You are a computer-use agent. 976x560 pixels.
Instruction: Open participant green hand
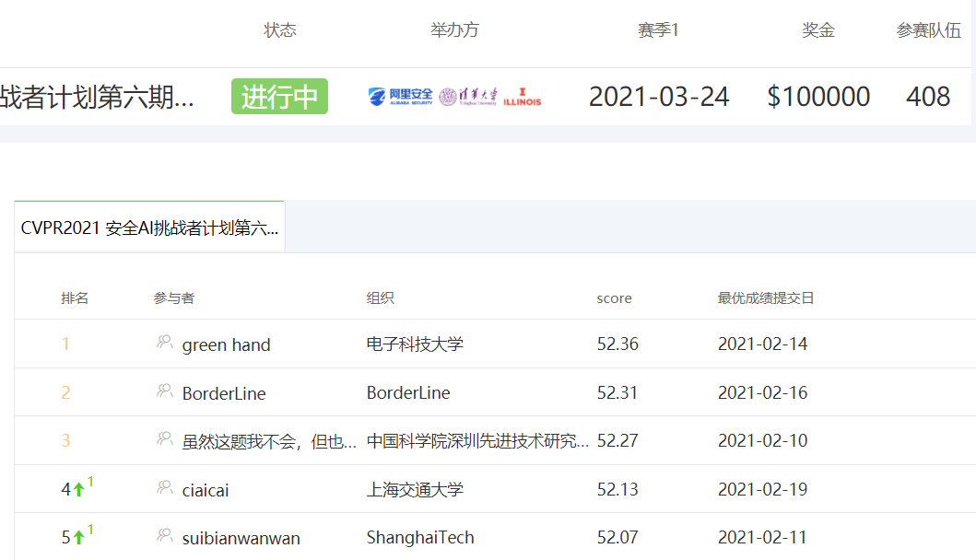click(226, 344)
